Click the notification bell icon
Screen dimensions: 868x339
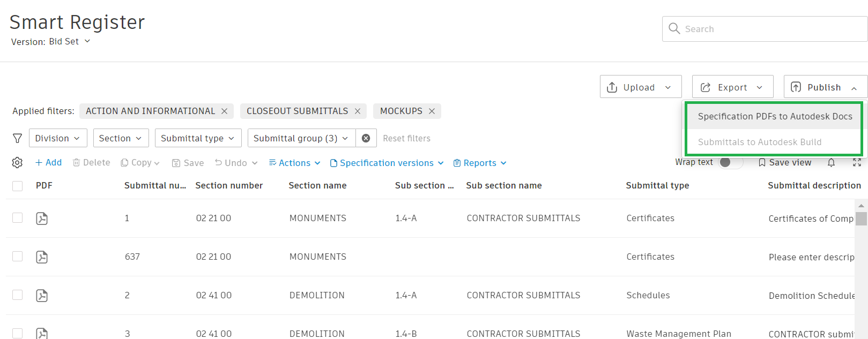pos(831,163)
